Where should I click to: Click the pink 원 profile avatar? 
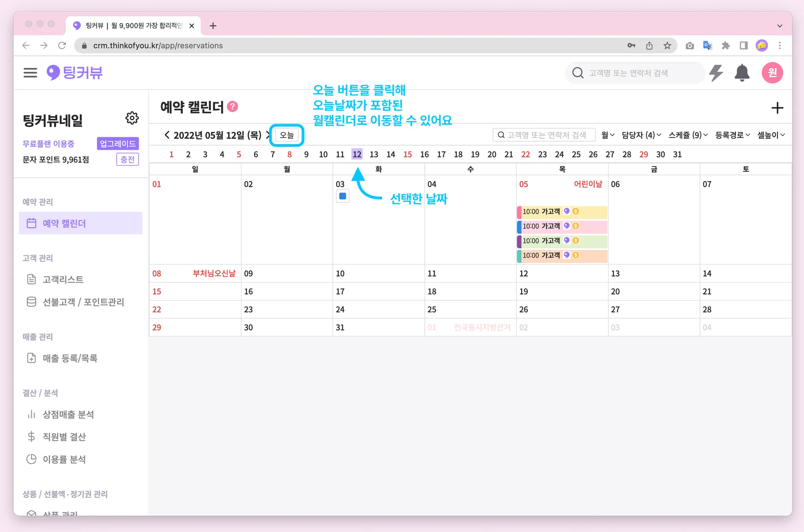[x=772, y=73]
